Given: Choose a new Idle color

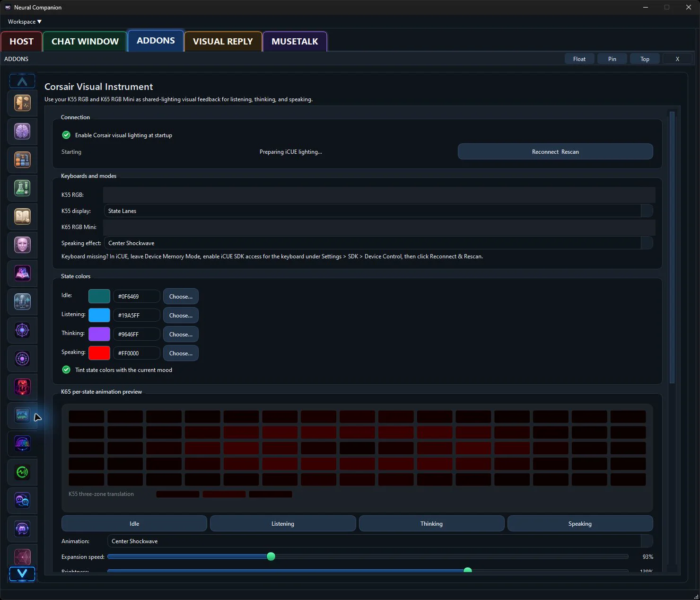Looking at the screenshot, I should [x=181, y=297].
